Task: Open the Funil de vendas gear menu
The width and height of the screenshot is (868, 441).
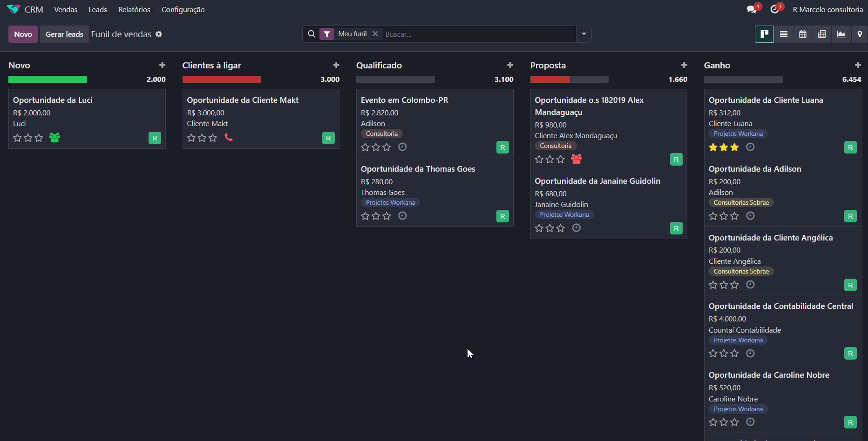Action: coord(159,34)
